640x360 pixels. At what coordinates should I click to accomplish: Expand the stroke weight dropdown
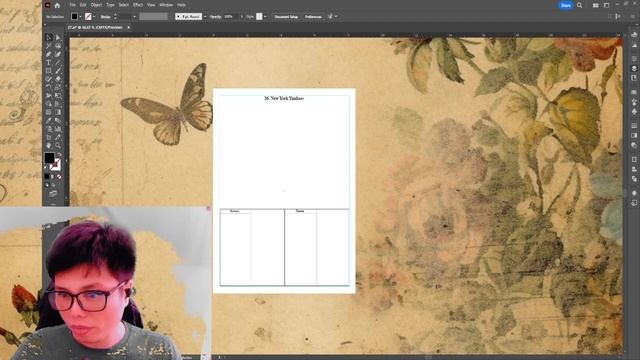coord(135,17)
